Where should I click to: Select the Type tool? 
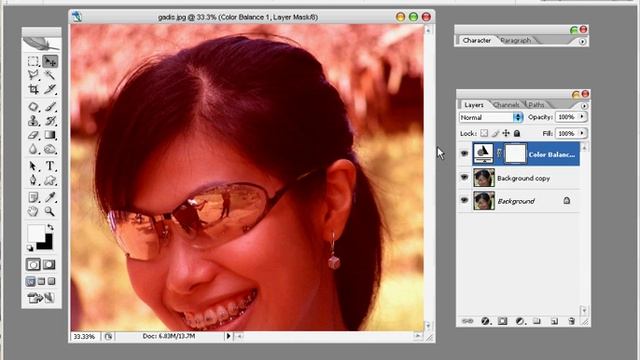pyautogui.click(x=50, y=166)
